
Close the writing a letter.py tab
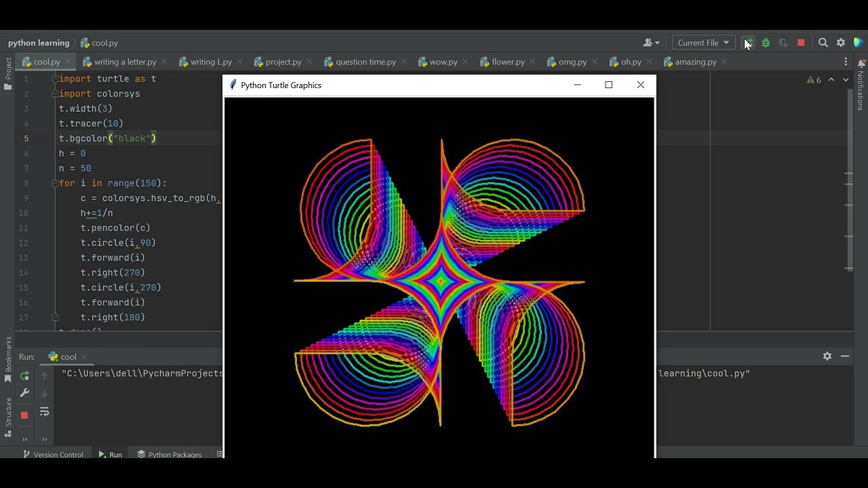tap(164, 62)
